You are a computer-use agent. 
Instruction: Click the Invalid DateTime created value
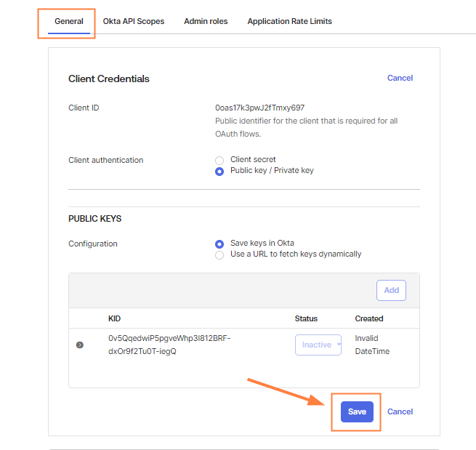point(372,345)
